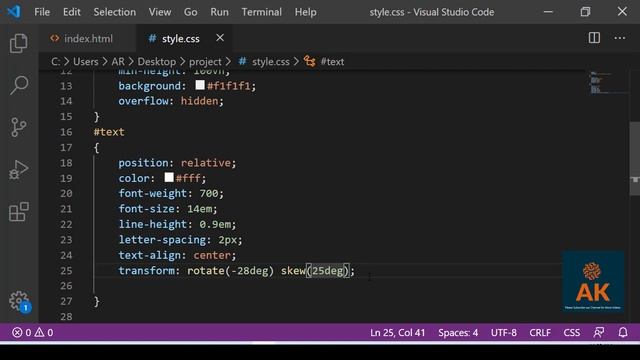
Task: Click 'font-size: 14em;' text
Action: pyautogui.click(x=168, y=209)
